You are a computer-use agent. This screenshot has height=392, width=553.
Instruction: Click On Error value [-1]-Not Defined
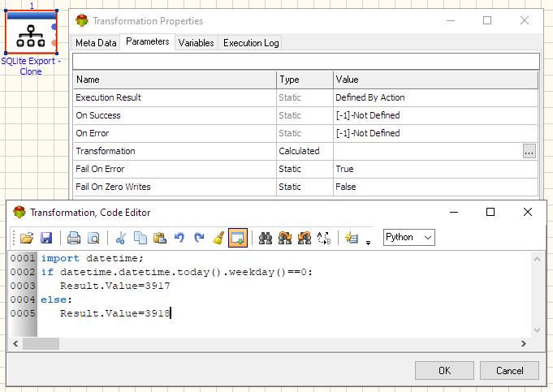[368, 133]
